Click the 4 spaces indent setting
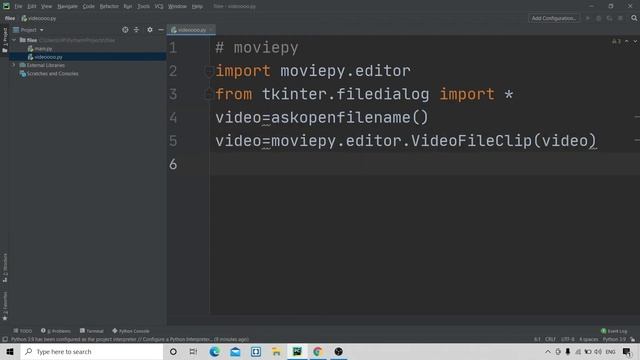 (x=589, y=339)
